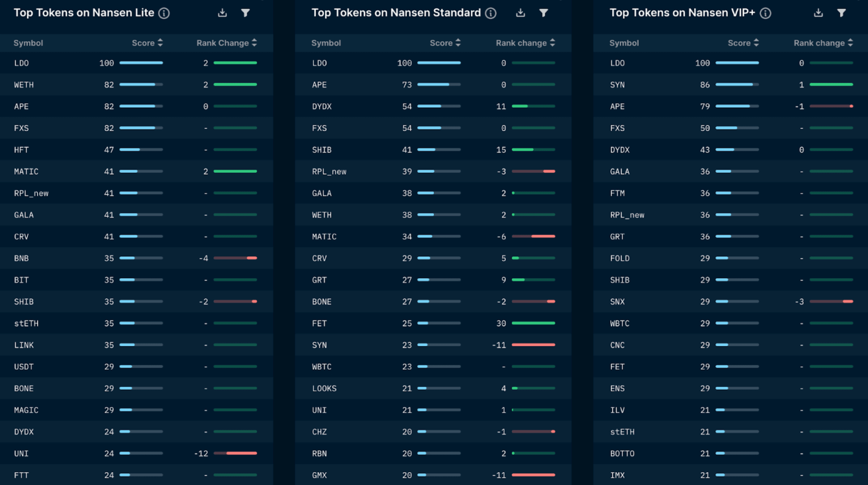This screenshot has height=485, width=868.
Task: Click LDO score bar in Nansen Lite
Action: pos(141,63)
